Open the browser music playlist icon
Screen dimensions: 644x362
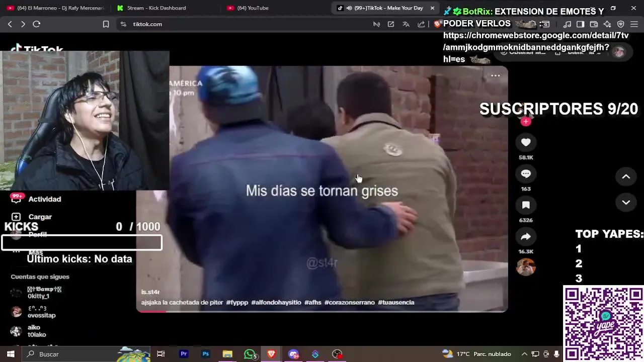567,24
